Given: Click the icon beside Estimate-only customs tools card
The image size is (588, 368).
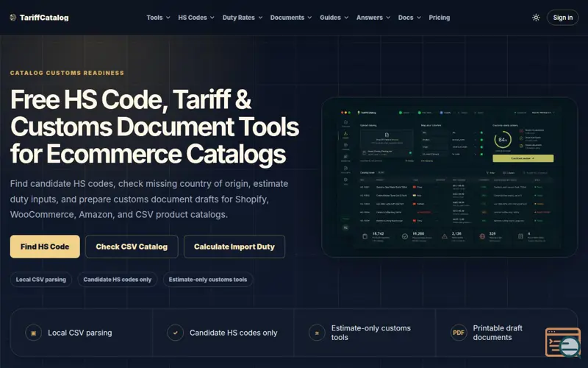Looking at the screenshot, I should point(317,333).
